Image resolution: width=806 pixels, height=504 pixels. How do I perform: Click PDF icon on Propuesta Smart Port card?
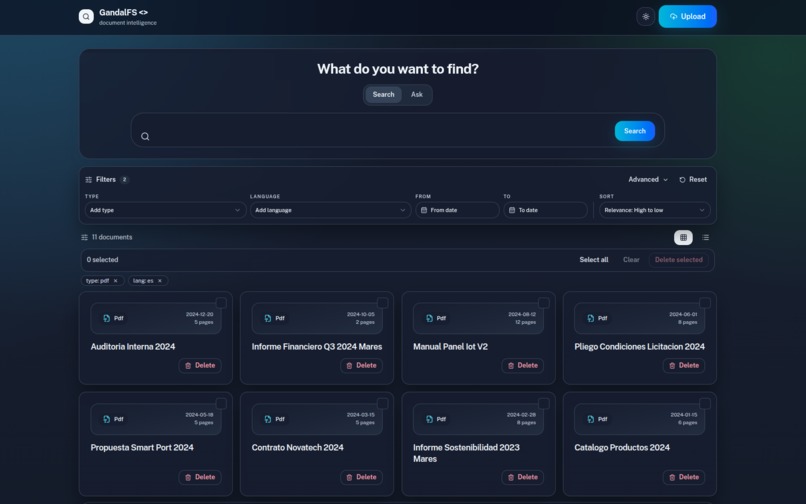[106, 419]
